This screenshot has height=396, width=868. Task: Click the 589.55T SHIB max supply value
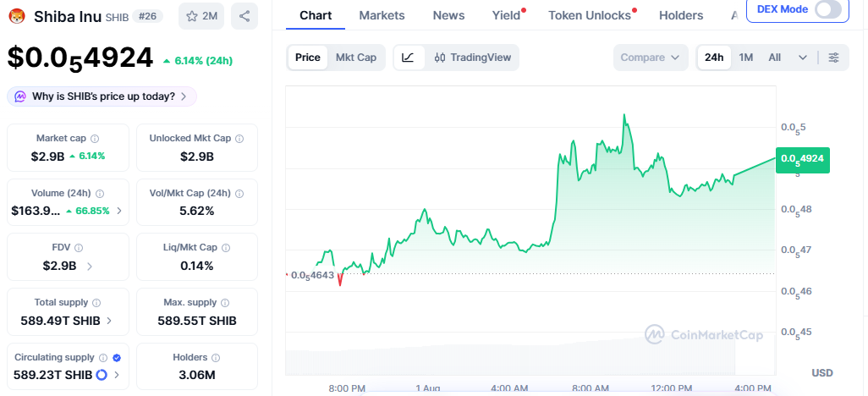[x=197, y=321]
